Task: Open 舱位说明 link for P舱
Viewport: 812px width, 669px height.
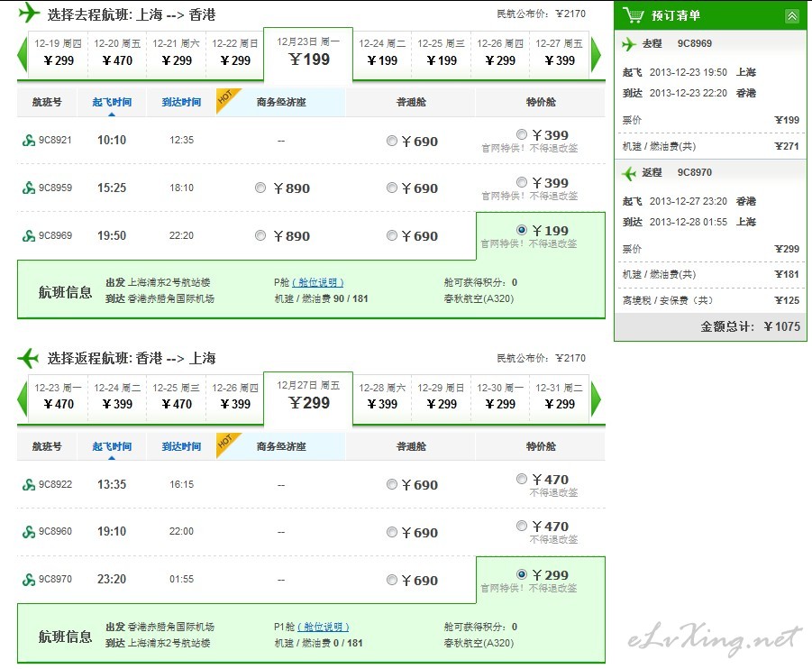Action: point(318,282)
